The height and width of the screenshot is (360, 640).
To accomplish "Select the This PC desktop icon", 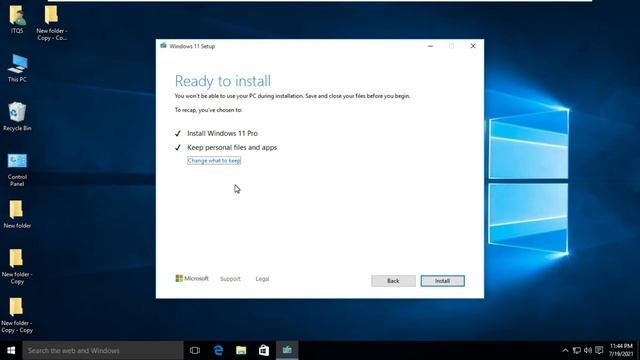I will (x=17, y=68).
